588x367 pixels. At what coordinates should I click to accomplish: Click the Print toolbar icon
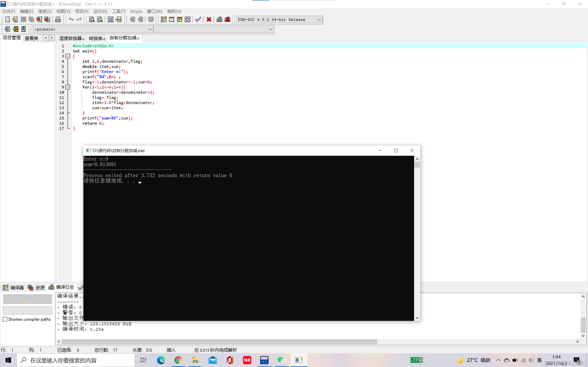point(58,19)
